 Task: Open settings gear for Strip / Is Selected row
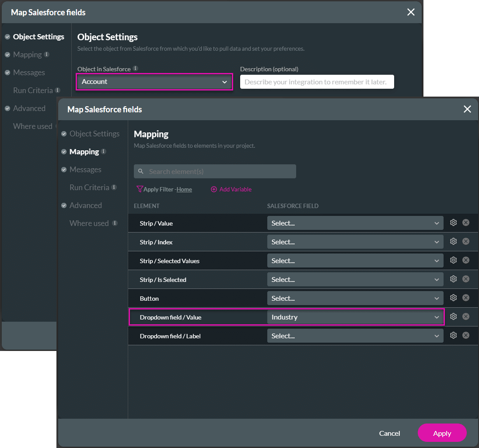click(x=453, y=279)
